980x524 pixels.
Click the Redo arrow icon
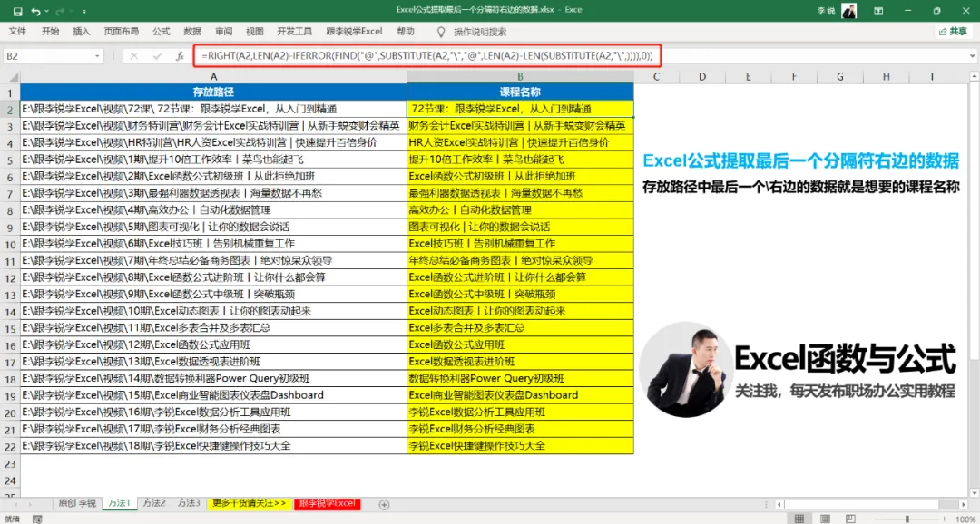click(62, 11)
